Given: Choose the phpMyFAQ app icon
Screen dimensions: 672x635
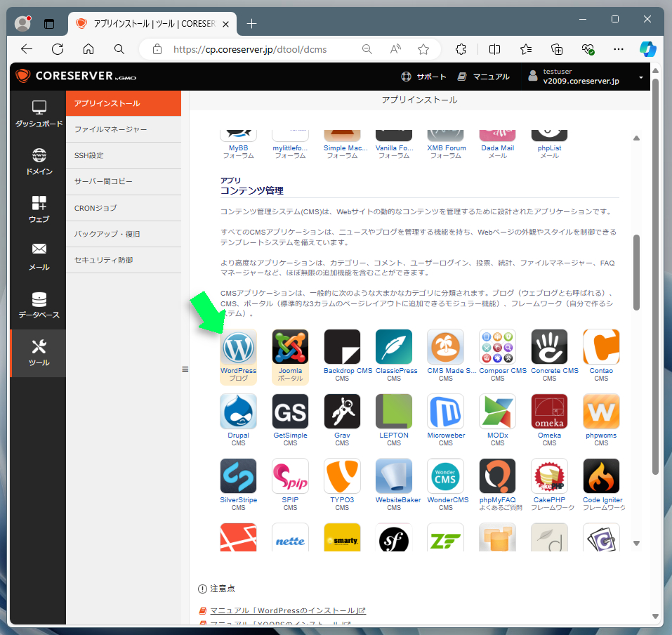Looking at the screenshot, I should pos(498,476).
